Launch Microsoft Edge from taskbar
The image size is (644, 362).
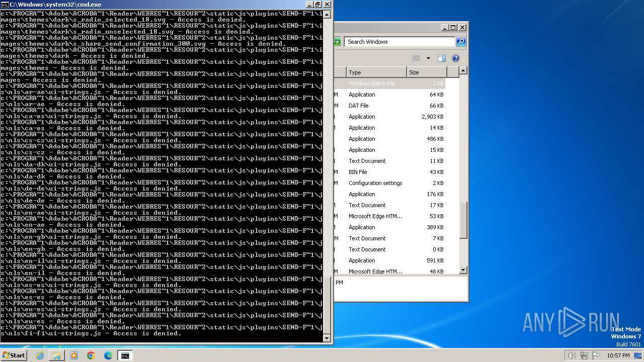[x=108, y=355]
